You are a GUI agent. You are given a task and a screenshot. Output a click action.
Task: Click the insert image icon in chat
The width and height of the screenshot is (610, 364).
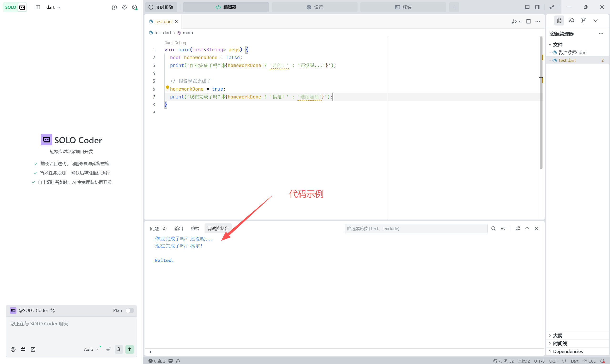pos(33,349)
